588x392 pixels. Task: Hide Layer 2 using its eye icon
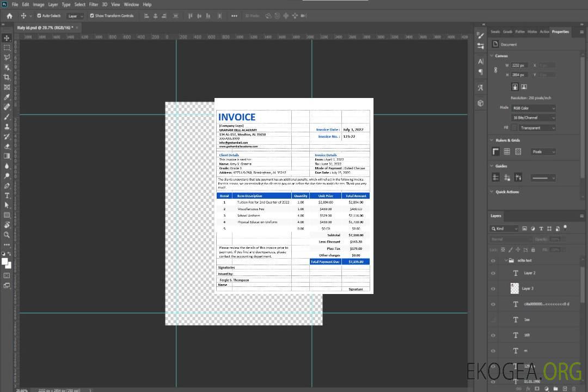pos(493,273)
